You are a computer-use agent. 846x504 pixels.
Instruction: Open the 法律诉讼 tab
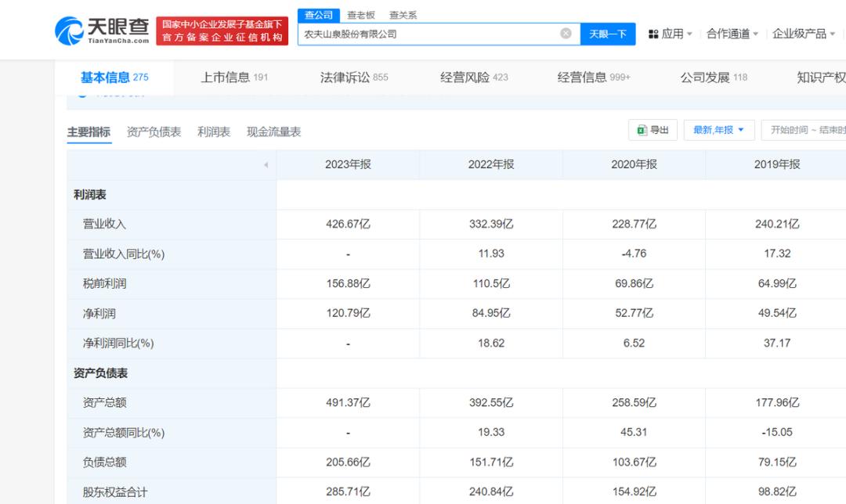coord(354,77)
